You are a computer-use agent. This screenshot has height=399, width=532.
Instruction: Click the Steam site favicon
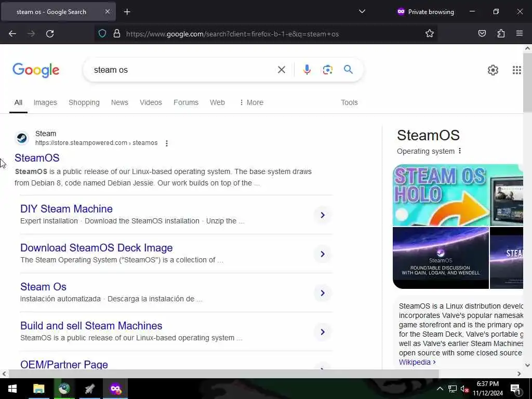[22, 138]
